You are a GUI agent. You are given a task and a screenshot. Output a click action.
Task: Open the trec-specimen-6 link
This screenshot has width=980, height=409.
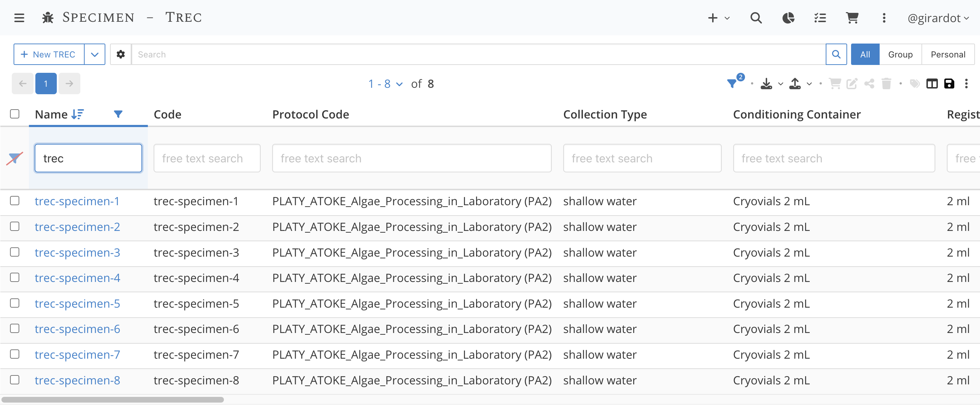point(77,329)
